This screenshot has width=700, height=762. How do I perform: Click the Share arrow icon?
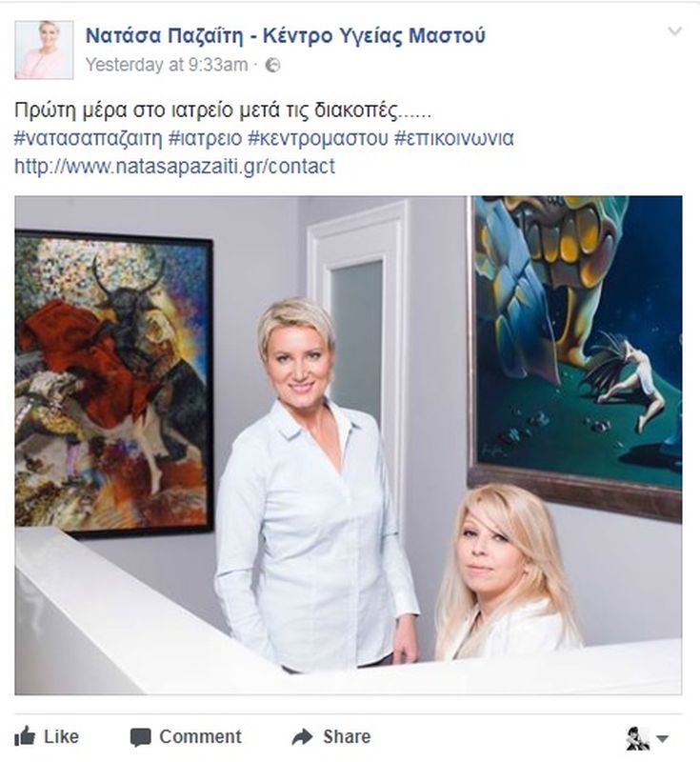coord(303,736)
